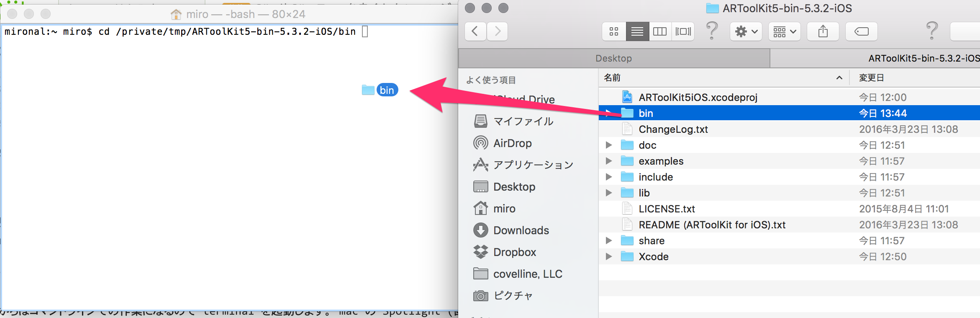
Task: Open AirDrop in Finder sidebar
Action: click(512, 143)
